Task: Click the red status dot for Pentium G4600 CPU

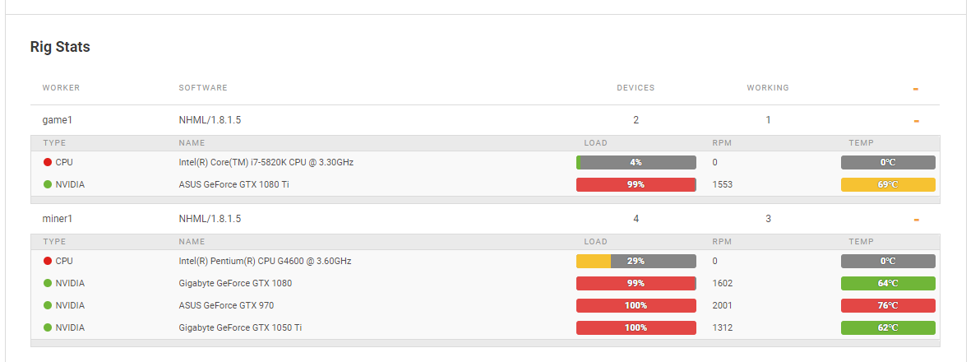Action: (48, 261)
